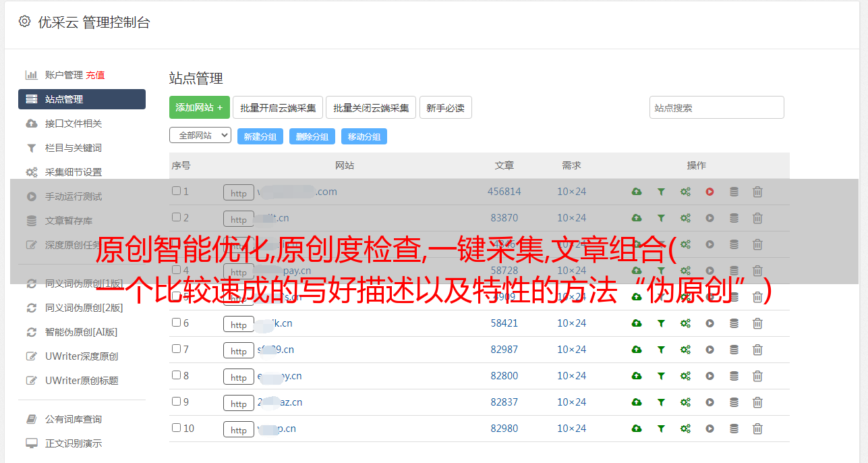
Task: Click the blue 移动分组 button
Action: 364,136
